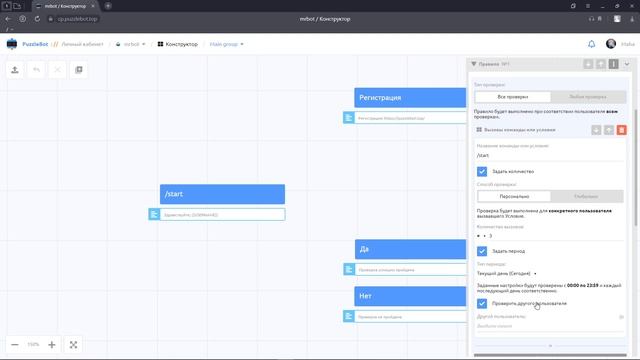Expand the section via bottom divider chevron
640x360 pixels.
[550, 346]
